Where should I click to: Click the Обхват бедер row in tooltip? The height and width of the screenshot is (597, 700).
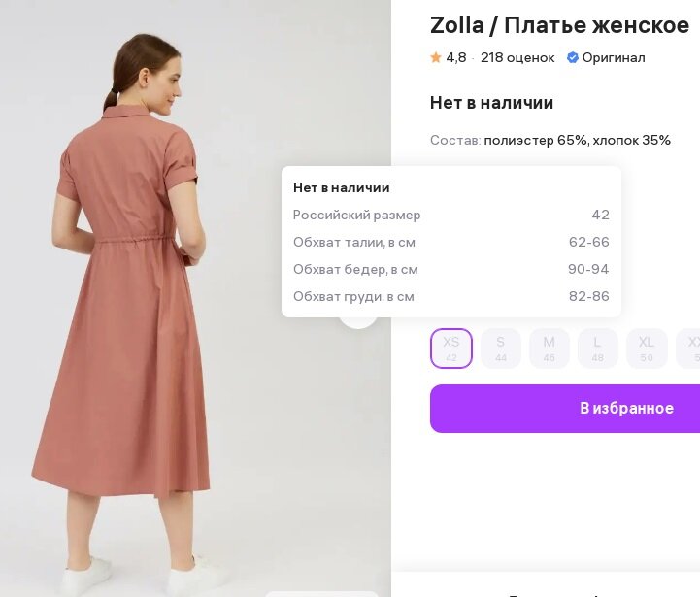click(x=450, y=269)
